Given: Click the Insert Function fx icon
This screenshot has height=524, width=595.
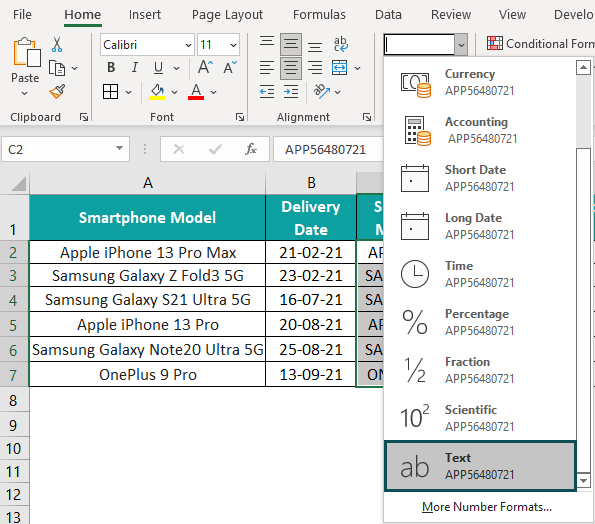Looking at the screenshot, I should tap(251, 149).
